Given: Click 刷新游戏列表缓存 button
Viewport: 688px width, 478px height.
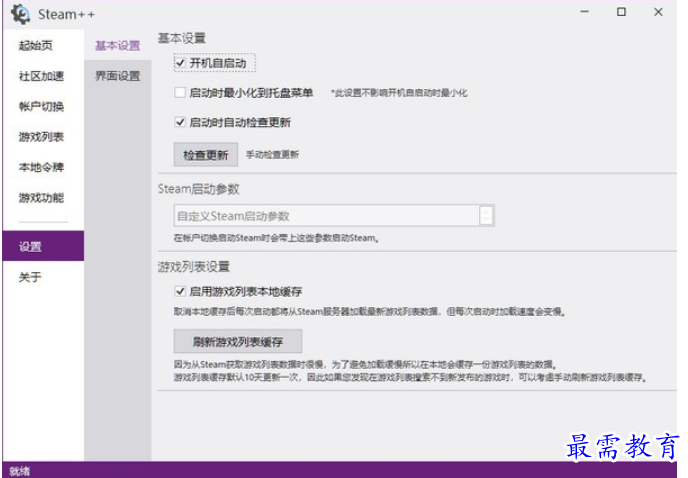Looking at the screenshot, I should point(238,341).
